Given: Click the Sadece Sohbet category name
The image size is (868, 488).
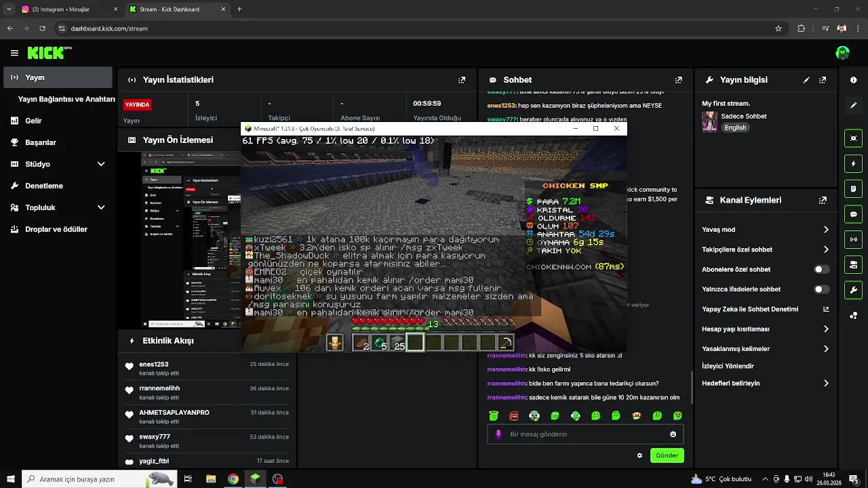Looking at the screenshot, I should pos(744,117).
